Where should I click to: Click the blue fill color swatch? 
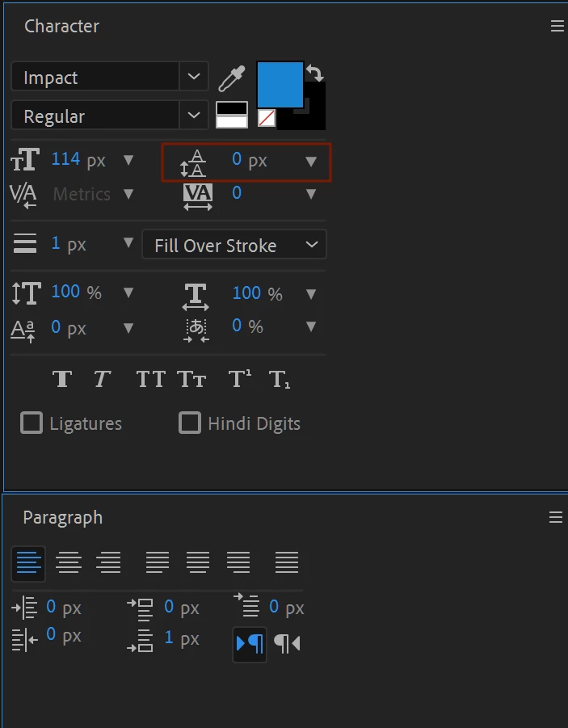[280, 83]
